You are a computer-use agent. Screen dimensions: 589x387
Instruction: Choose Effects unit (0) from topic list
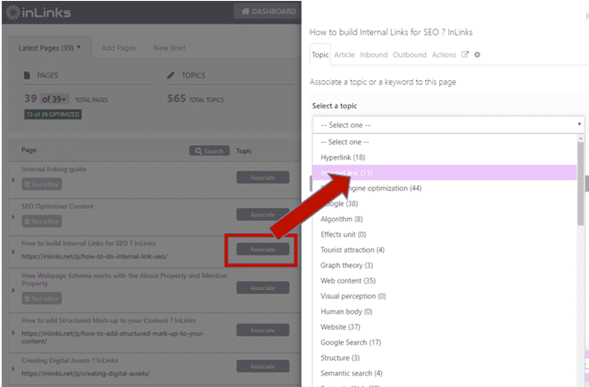coord(445,234)
